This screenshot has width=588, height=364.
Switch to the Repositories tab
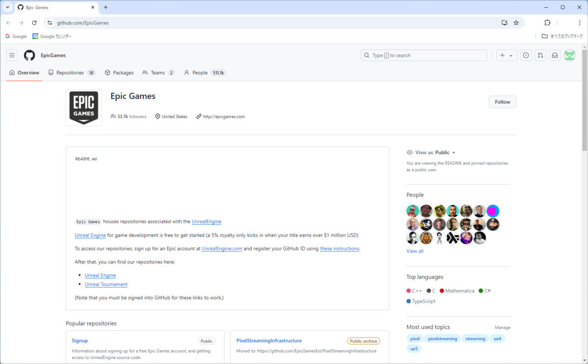point(72,73)
